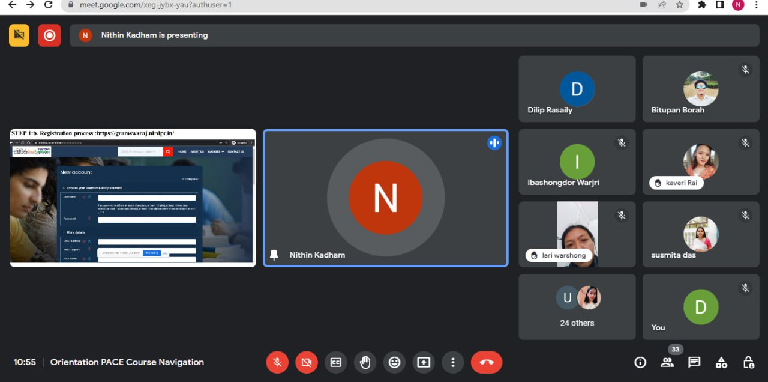
Task: Open the 24 others tile
Action: coord(577,307)
